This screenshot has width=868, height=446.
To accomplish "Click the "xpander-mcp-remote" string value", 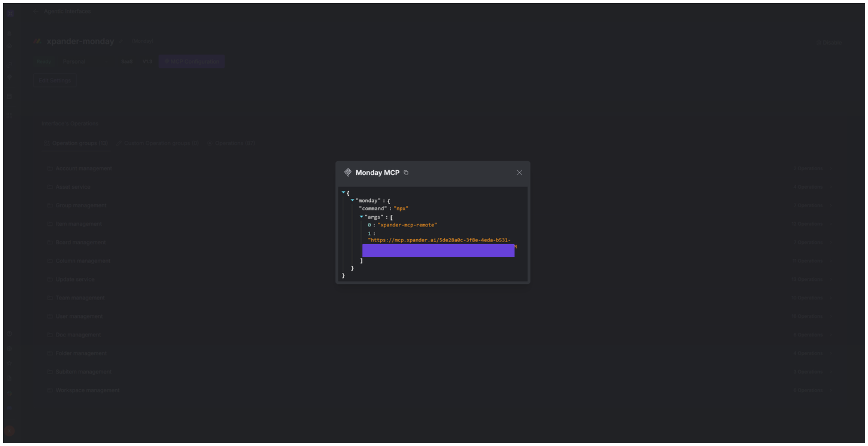I will coord(407,225).
